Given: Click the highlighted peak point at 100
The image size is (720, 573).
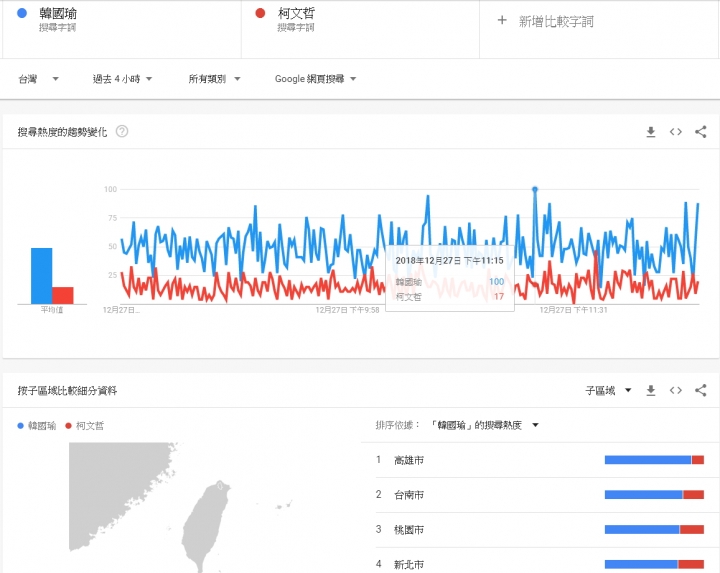Looking at the screenshot, I should click(x=534, y=189).
